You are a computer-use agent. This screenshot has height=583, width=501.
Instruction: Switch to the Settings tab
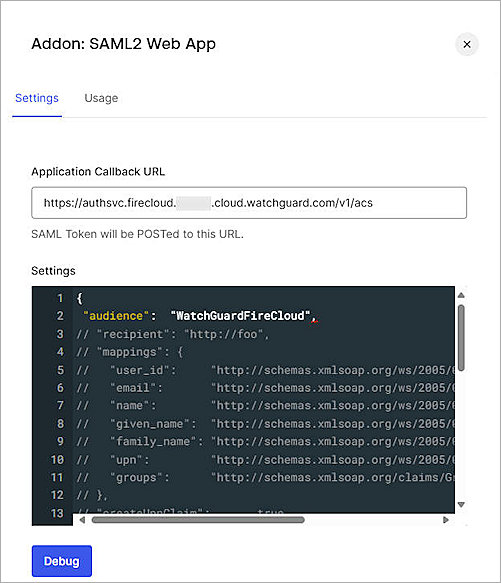(x=37, y=98)
